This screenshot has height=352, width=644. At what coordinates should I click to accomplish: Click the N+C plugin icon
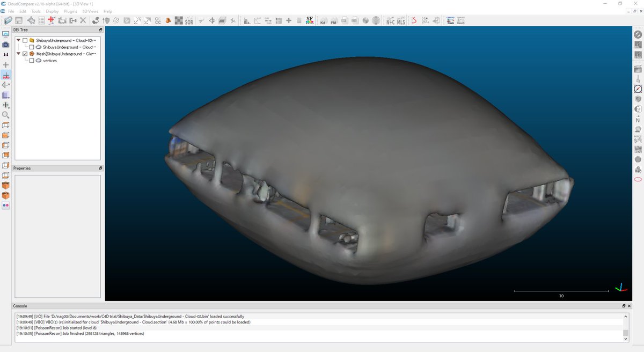click(391, 21)
